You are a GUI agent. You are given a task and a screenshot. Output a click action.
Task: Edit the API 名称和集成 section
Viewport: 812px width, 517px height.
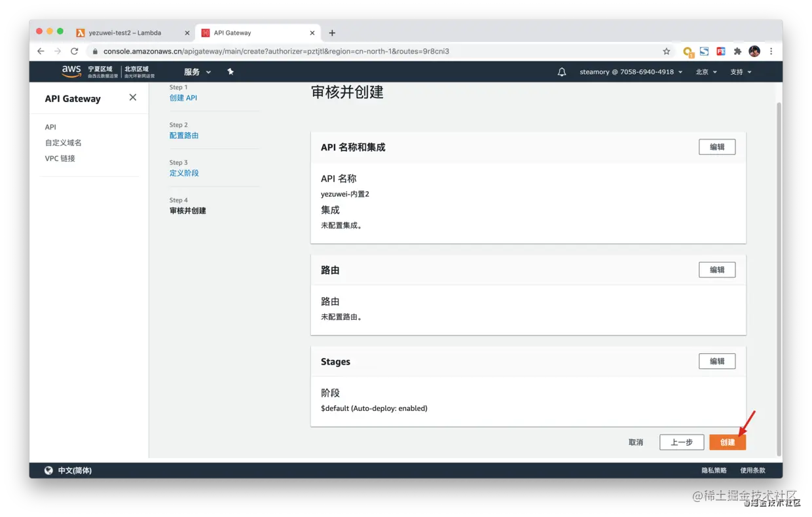(717, 147)
